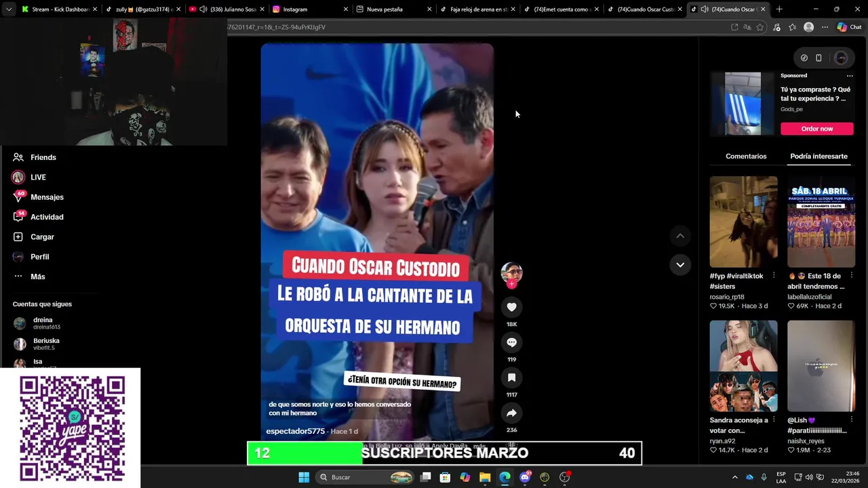
Task: Open sponsored ad three-dots options
Action: pos(850,76)
